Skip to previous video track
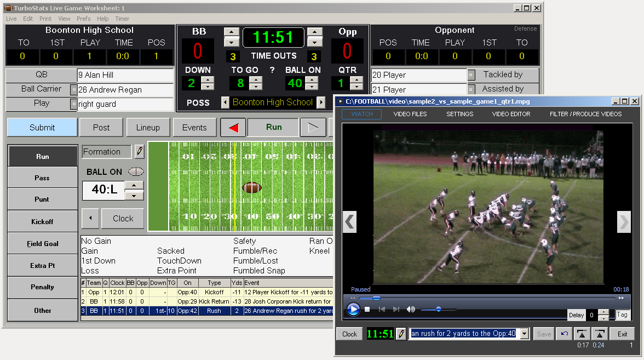The width and height of the screenshot is (644, 360). tap(382, 310)
